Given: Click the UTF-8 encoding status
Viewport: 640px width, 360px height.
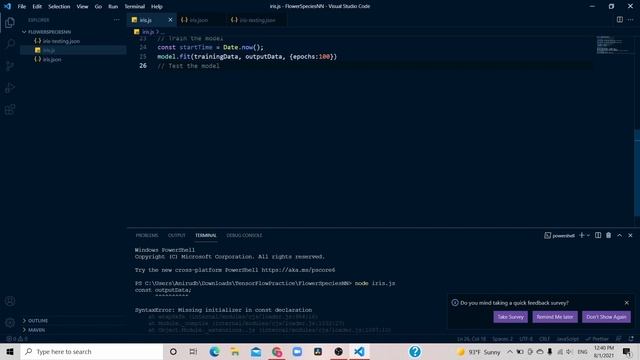Looking at the screenshot, I should [x=526, y=339].
